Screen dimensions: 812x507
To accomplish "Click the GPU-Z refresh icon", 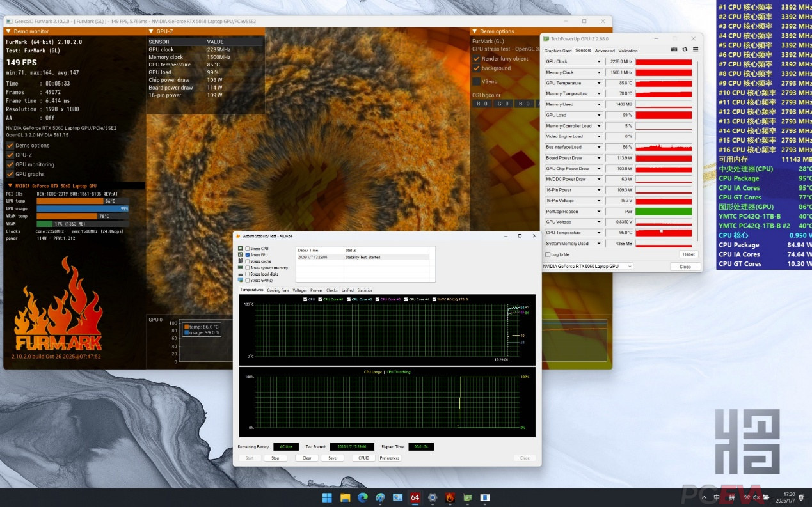I will 685,50.
